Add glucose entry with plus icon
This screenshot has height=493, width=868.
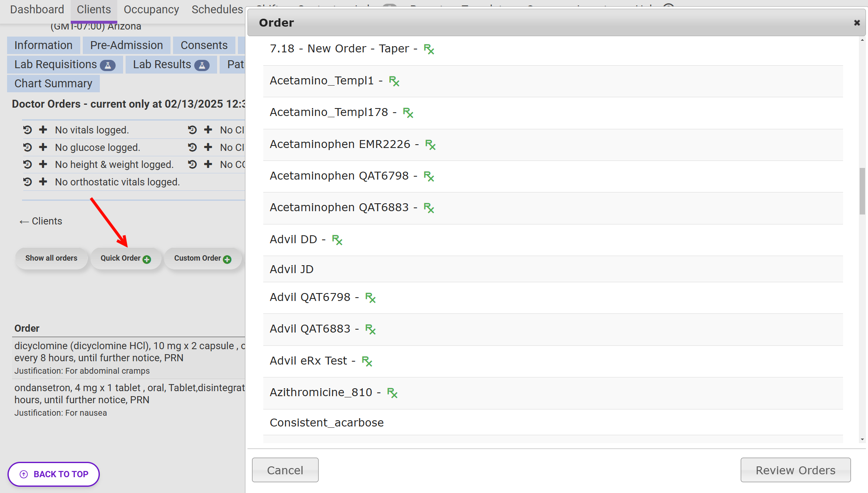pos(43,147)
